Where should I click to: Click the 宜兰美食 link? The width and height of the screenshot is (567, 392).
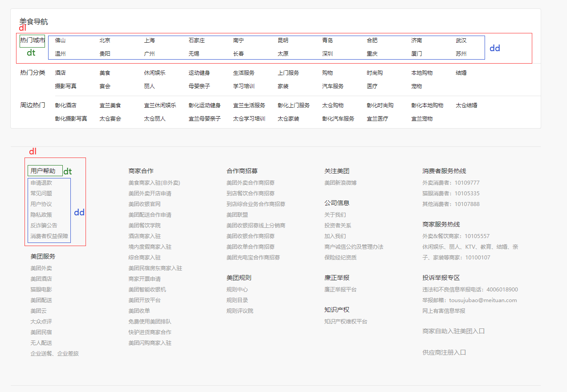(110, 105)
